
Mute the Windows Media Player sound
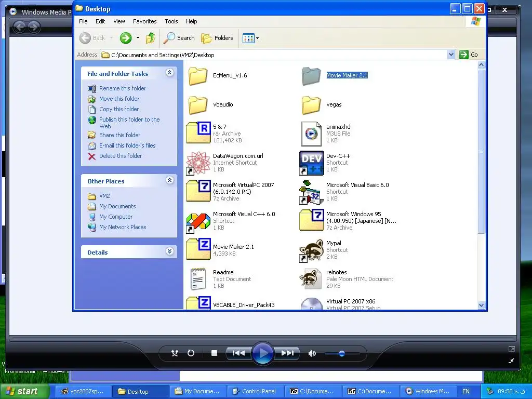point(312,353)
